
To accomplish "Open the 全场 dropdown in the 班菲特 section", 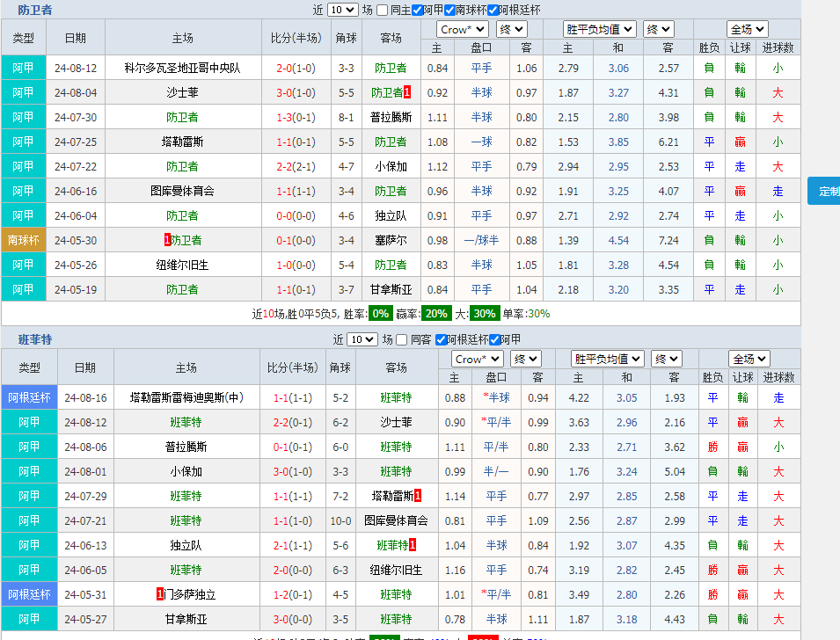I will coord(747,358).
